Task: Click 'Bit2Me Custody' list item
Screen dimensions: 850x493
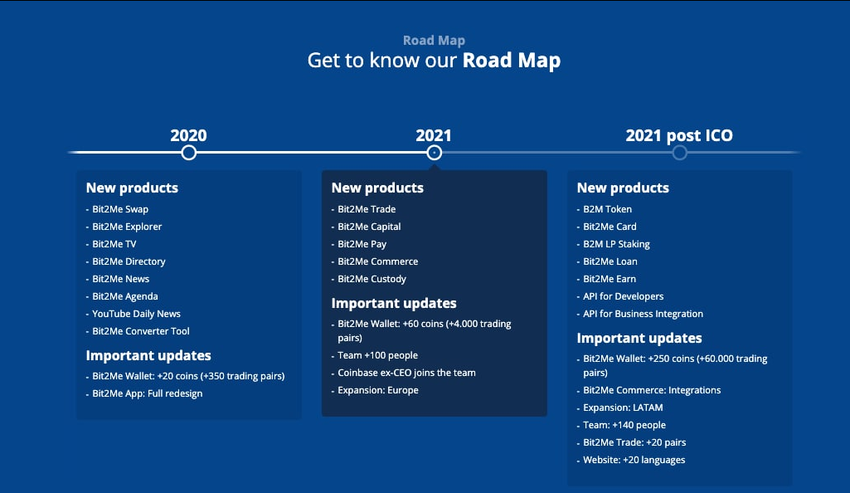Action: pos(372,279)
